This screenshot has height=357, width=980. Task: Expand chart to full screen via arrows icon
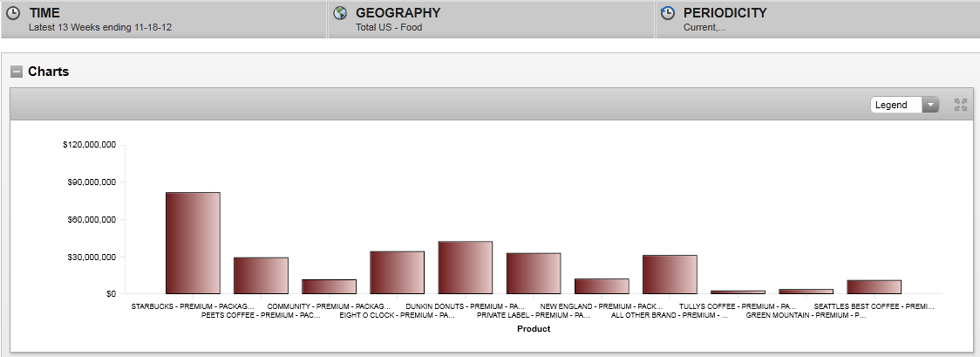[x=961, y=105]
